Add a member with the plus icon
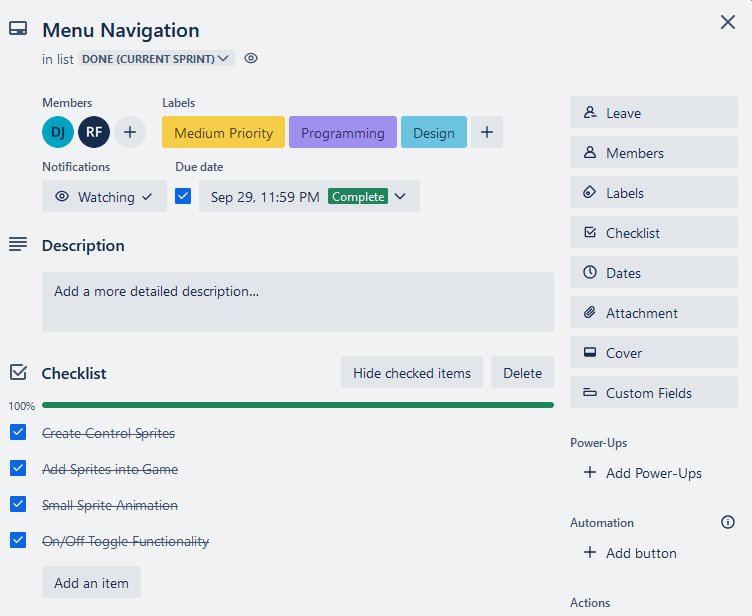The width and height of the screenshot is (752, 616). [130, 132]
